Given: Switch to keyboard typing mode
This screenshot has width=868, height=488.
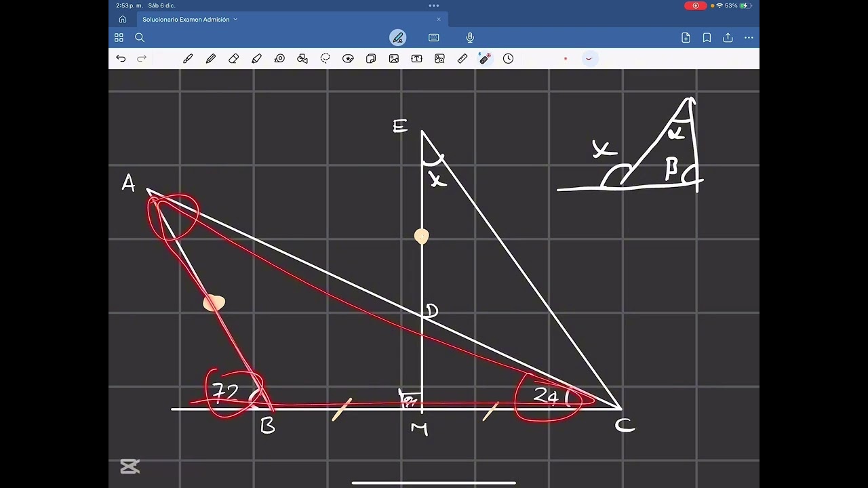Looking at the screenshot, I should click(x=434, y=38).
